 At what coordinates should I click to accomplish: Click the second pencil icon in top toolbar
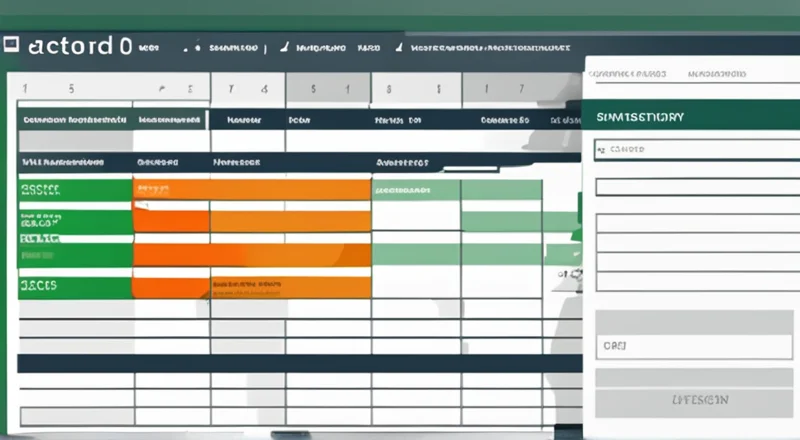pos(398,46)
